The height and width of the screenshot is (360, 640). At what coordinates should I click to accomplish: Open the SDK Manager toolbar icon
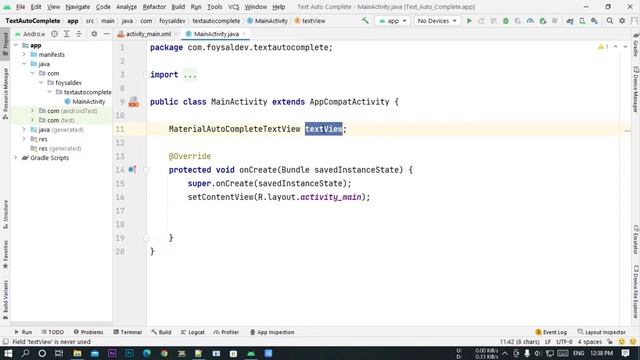click(594, 20)
